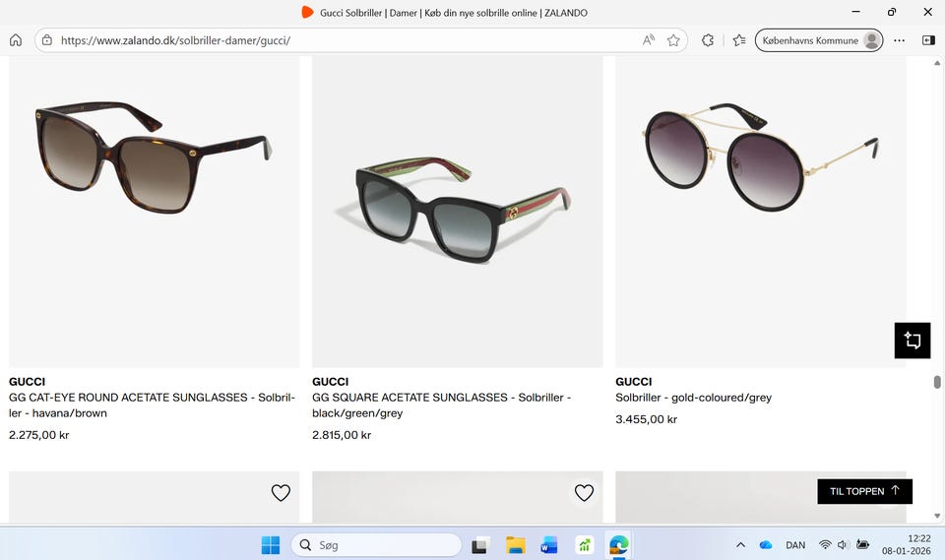
Task: Open GG SQUARE ACETATE SUNGLASSES product link
Action: coord(441,405)
